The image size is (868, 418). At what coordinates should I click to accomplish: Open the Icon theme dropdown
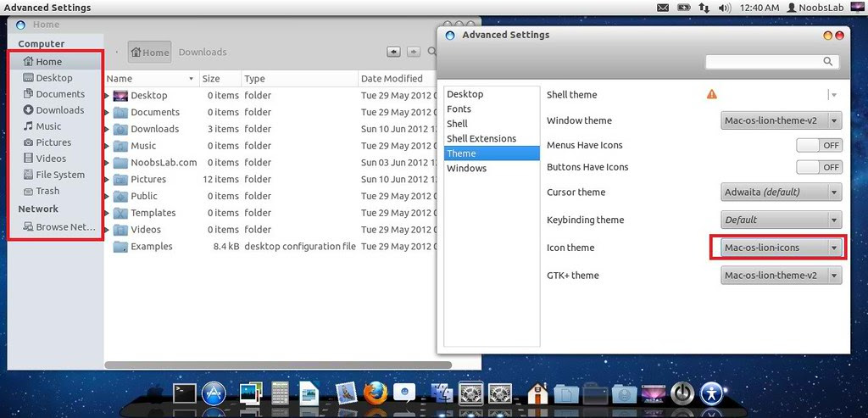[781, 248]
